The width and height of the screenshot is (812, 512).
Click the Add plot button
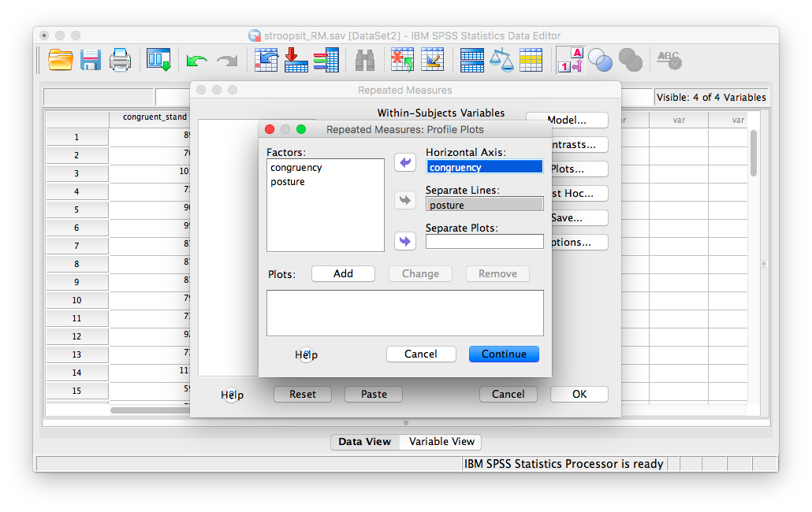tap(343, 273)
